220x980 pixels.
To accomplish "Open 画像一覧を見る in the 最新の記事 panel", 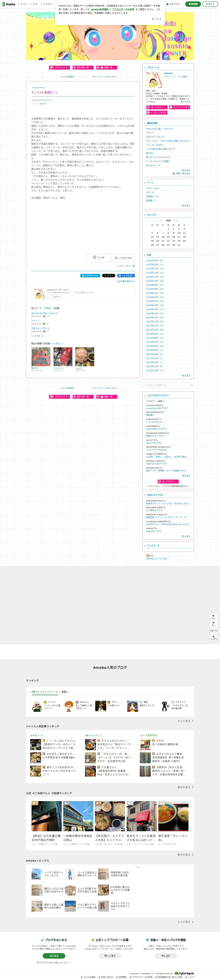I will pos(182,173).
